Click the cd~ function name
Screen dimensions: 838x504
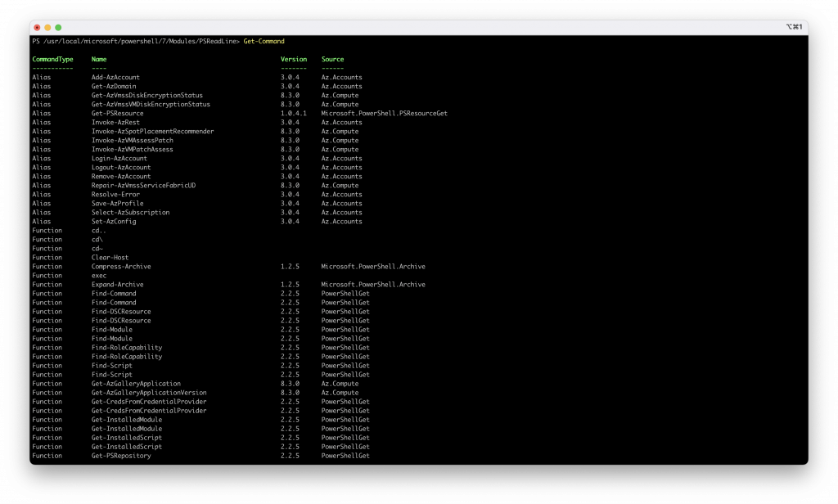pos(97,249)
